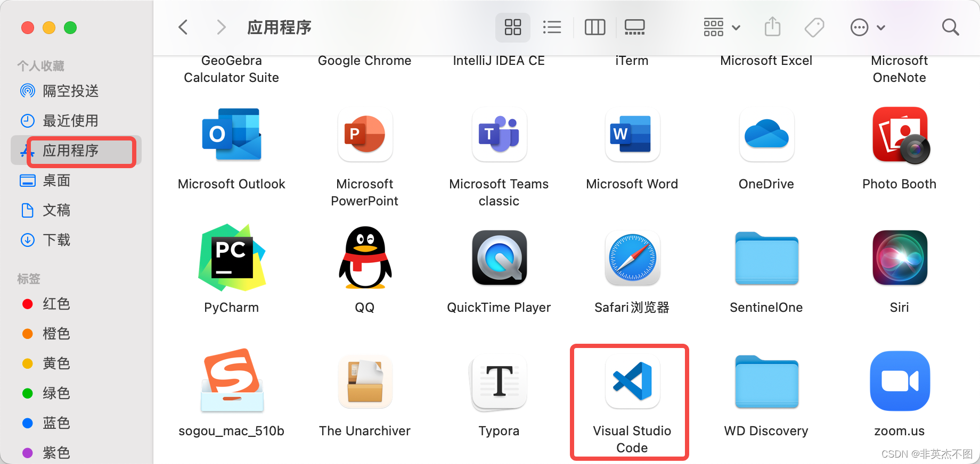Screen dimensions: 980x464
Task: Open the more actions ellipsis menu
Action: tap(868, 27)
